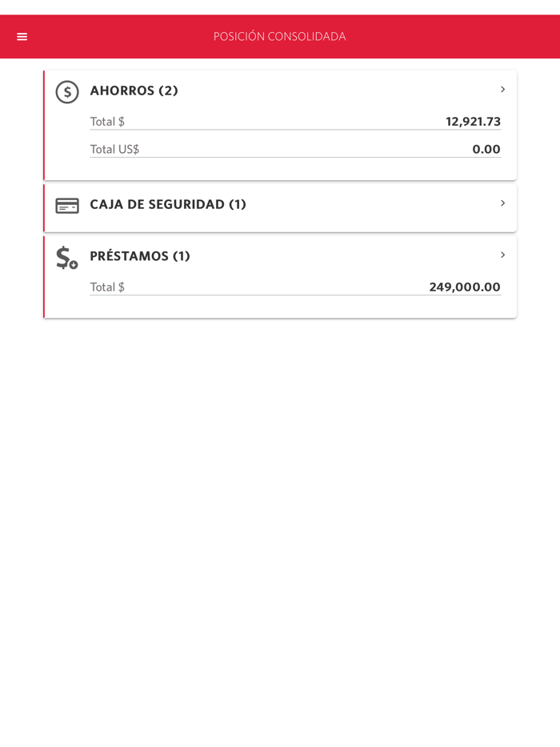Screen dimensions: 560x747
Task: Click the POSICIÓN CONSOLIDADA title
Action: (x=278, y=36)
